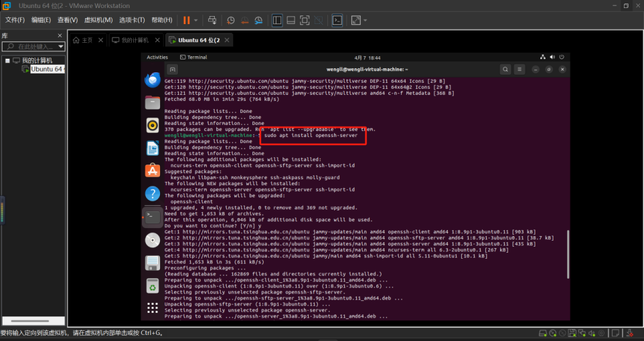Click the first CD/DVD status icon
This screenshot has width=644, height=341.
tap(553, 333)
